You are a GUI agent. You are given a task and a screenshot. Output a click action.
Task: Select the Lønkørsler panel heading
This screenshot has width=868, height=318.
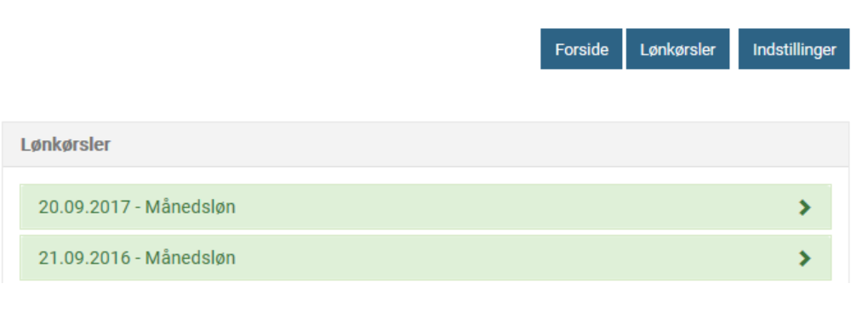pyautogui.click(x=66, y=145)
